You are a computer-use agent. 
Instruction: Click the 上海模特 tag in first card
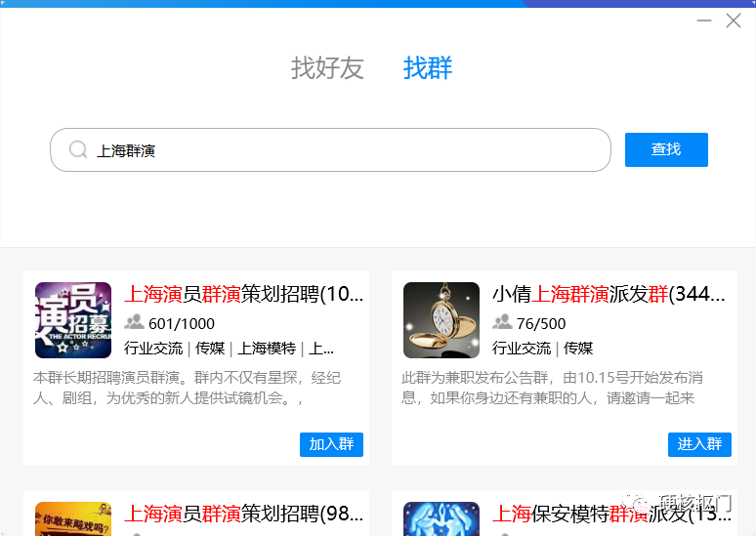pos(267,349)
